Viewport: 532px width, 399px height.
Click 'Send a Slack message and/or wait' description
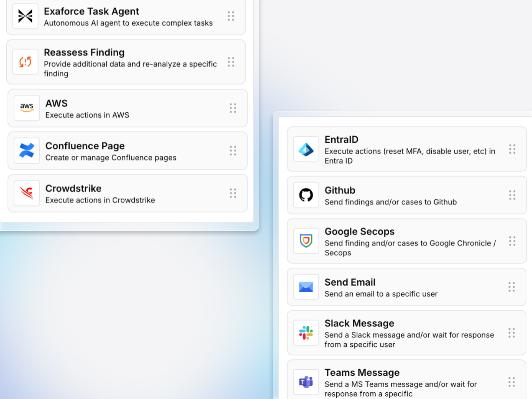coord(409,340)
